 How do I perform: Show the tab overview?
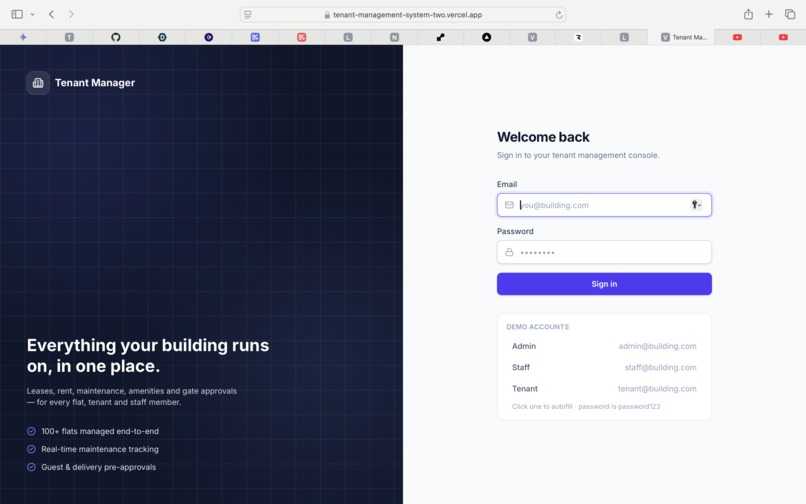click(790, 14)
